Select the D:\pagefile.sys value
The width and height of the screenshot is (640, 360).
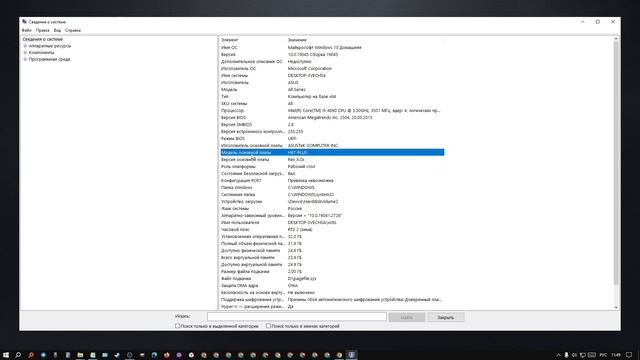pos(302,278)
